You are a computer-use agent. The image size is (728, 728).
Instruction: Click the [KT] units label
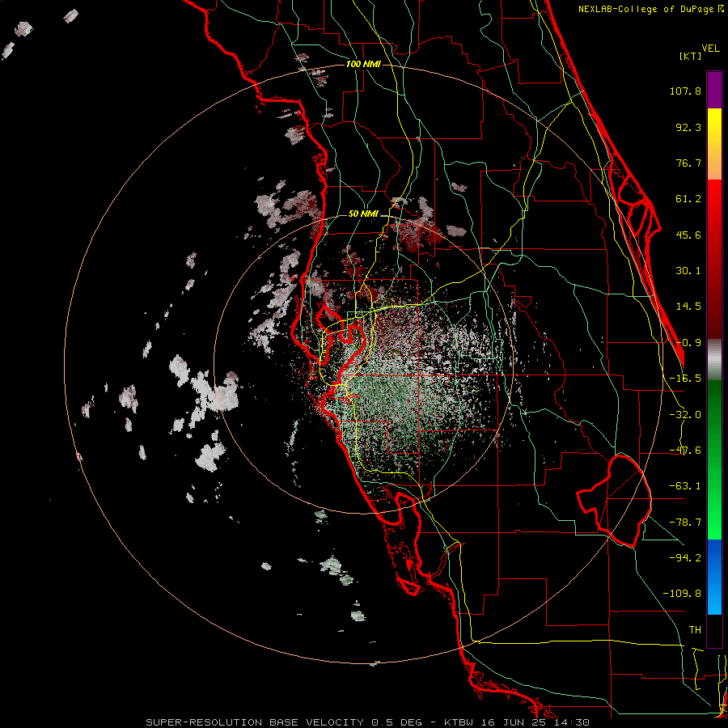pyautogui.click(x=691, y=56)
